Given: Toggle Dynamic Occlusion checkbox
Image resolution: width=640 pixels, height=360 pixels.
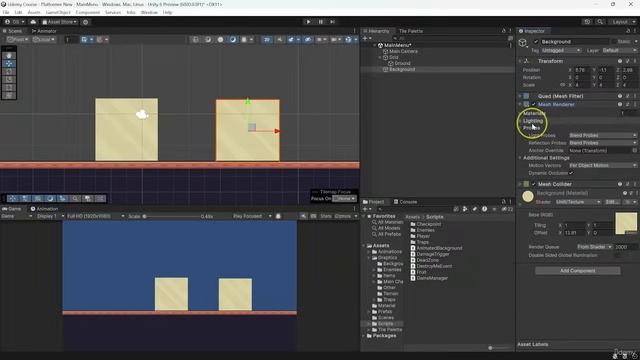Looking at the screenshot, I should (x=571, y=173).
